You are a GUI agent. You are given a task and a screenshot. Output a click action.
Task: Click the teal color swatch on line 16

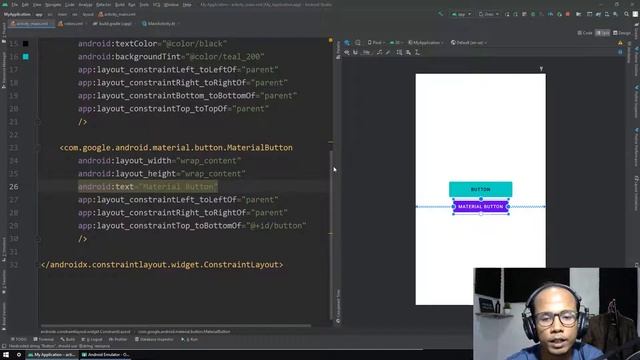click(x=25, y=57)
